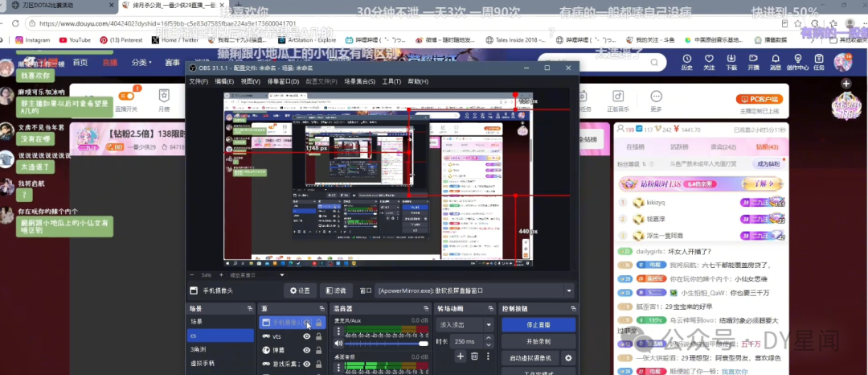
Task: Expand the Douyu 分类 category dropdown
Action: pyautogui.click(x=141, y=62)
